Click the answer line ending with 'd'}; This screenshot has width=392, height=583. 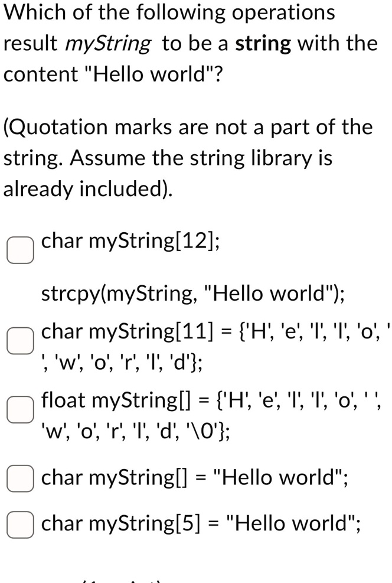(122, 363)
